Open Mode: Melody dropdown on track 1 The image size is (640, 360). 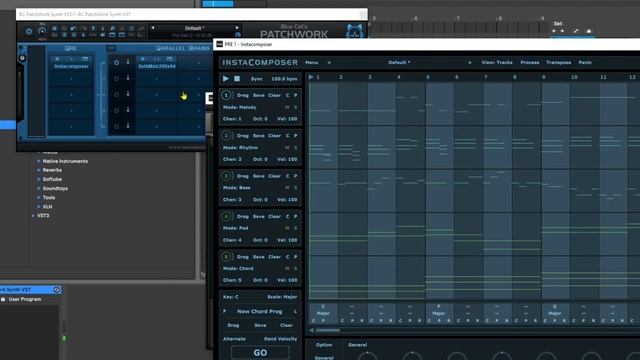[240, 107]
